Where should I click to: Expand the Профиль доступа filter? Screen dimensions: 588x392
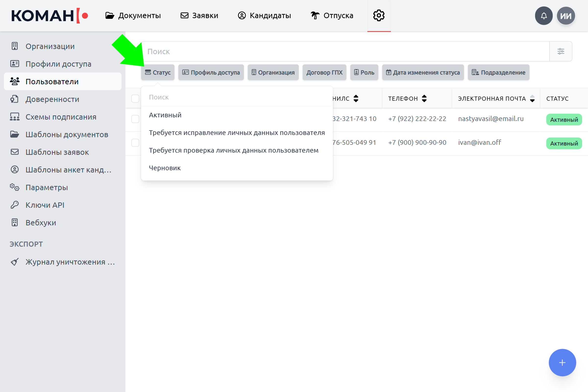pos(211,73)
